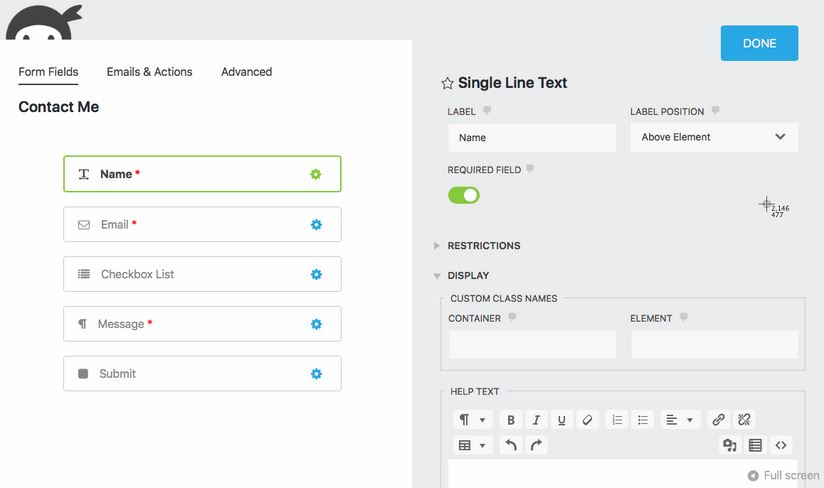This screenshot has width=824, height=488.
Task: Open settings gear for Checkbox List field
Action: 316,274
